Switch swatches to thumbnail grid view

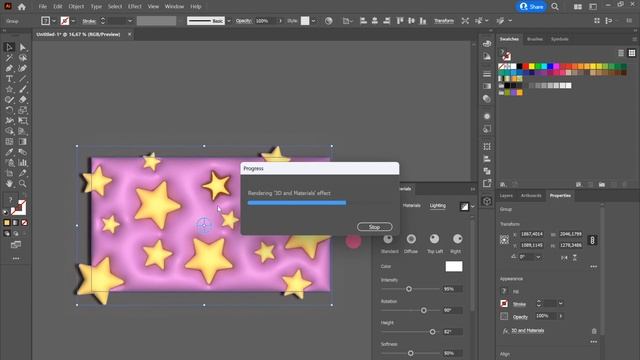click(632, 53)
